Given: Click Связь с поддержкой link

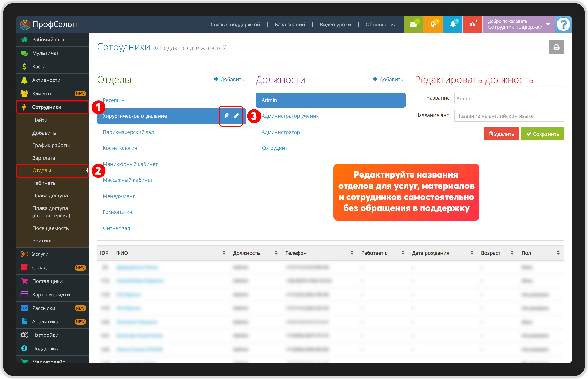Looking at the screenshot, I should pos(235,25).
